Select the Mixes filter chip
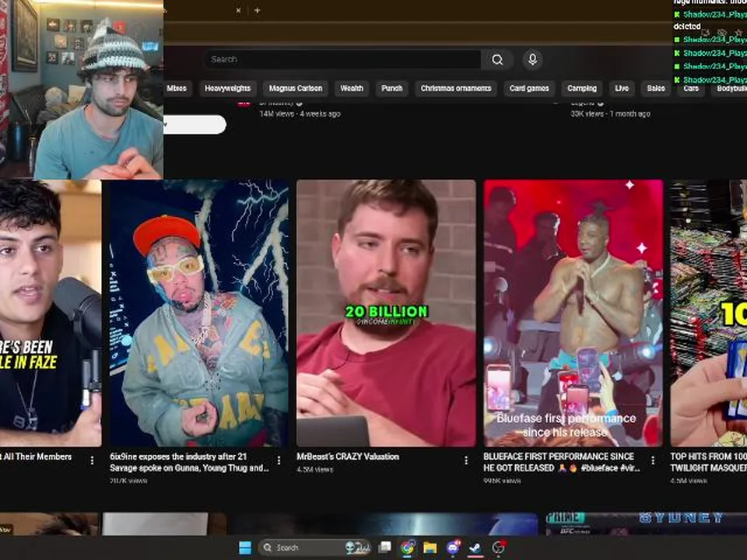Viewport: 747px width, 560px height. [177, 88]
